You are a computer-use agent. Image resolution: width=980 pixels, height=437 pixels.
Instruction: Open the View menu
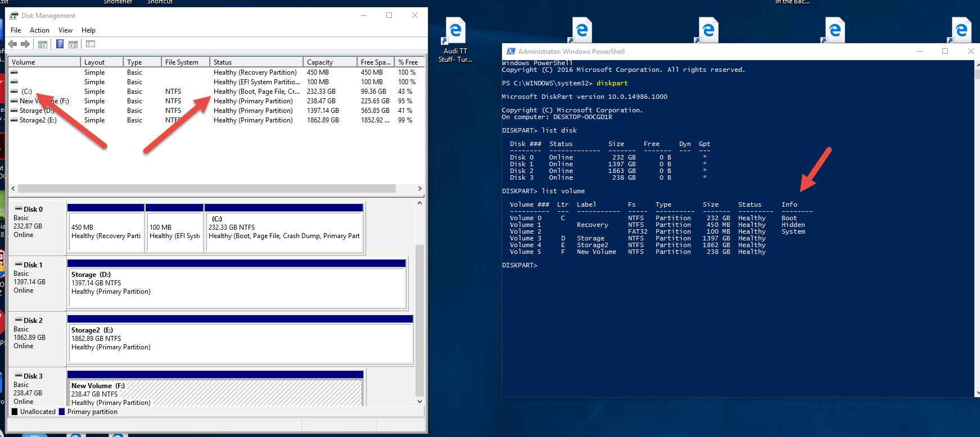(65, 30)
